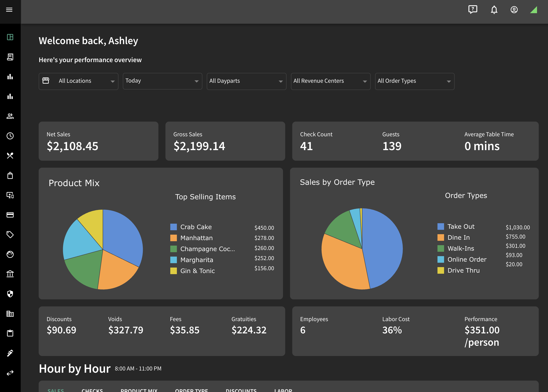The height and width of the screenshot is (392, 548).
Task: Open the fork and knife menu icon
Action: [x=10, y=156]
